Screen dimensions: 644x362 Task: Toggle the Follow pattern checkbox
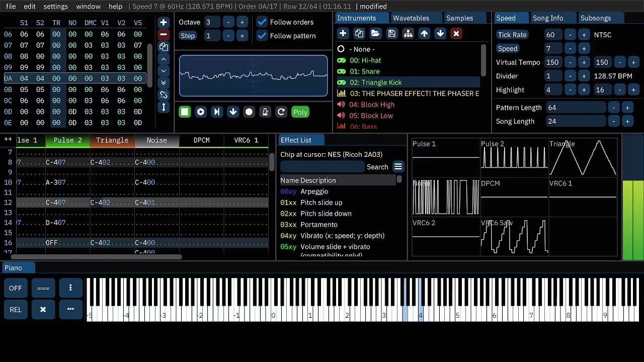point(262,36)
